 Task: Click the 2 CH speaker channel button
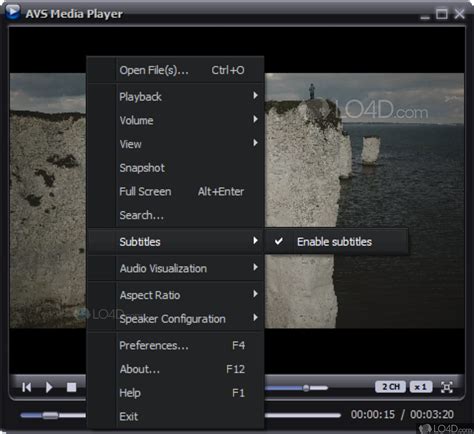[390, 387]
